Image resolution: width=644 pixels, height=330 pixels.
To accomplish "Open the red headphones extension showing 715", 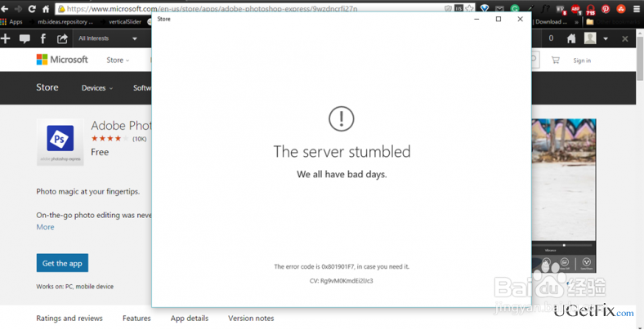I will [x=591, y=9].
